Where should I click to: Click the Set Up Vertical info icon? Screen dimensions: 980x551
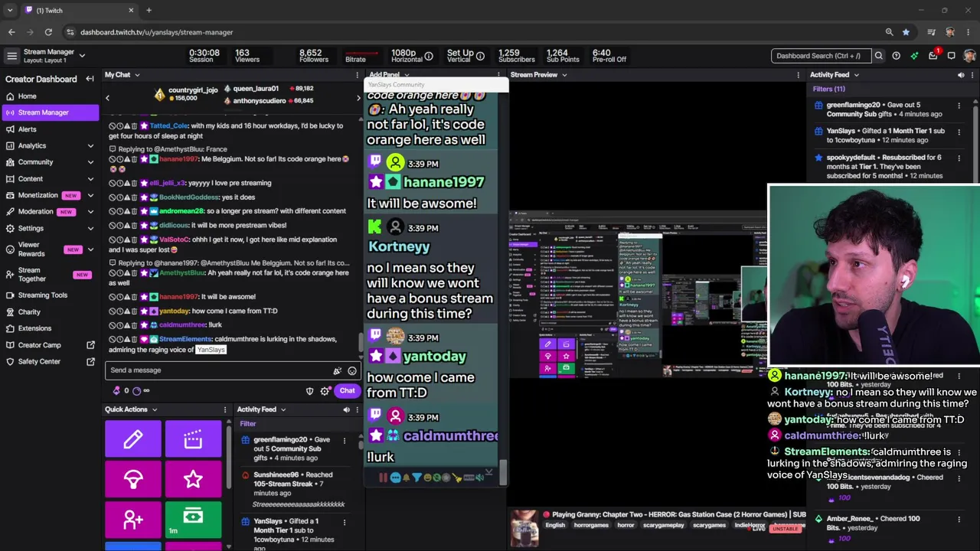click(481, 56)
